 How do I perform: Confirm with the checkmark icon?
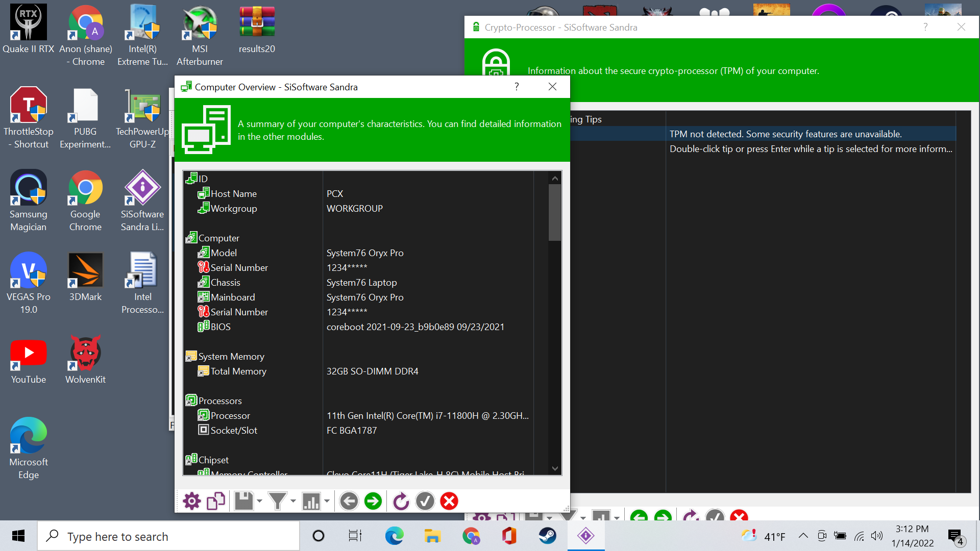pyautogui.click(x=425, y=501)
